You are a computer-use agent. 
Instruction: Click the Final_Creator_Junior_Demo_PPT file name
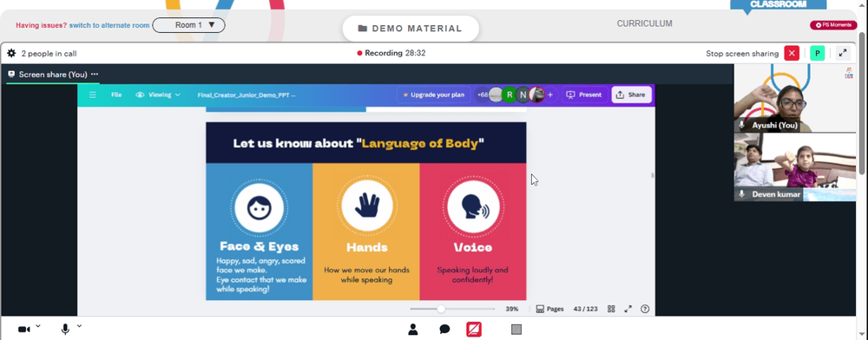coord(247,95)
